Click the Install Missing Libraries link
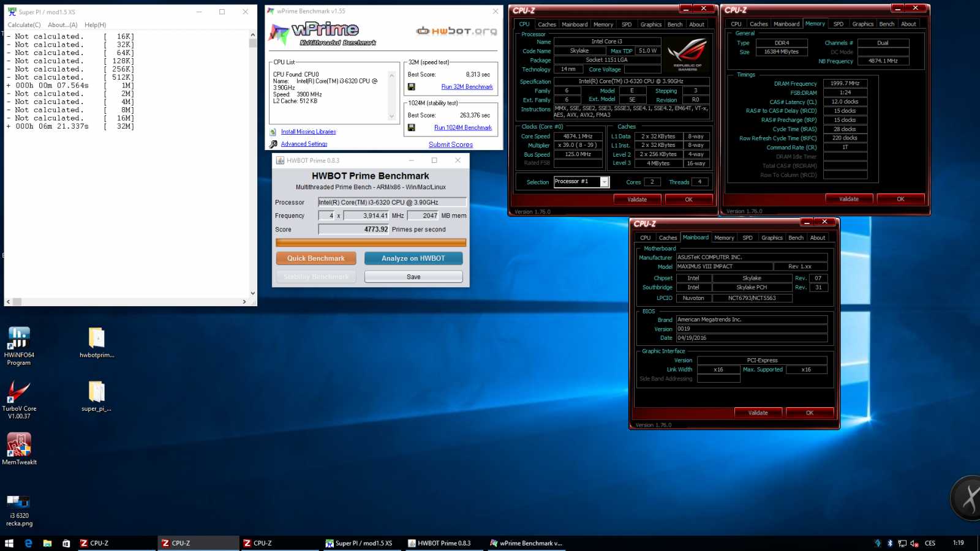Viewport: 980px width, 551px height. pyautogui.click(x=308, y=132)
